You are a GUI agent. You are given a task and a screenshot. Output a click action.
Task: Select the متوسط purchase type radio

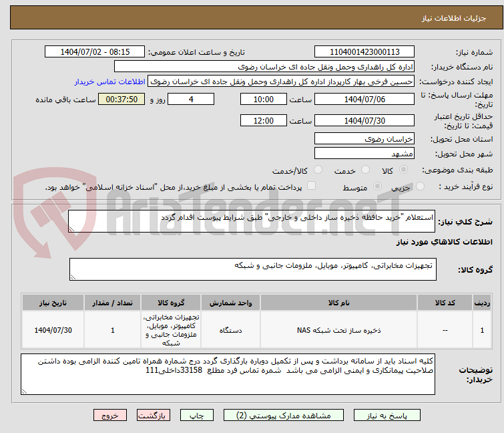tap(377, 186)
